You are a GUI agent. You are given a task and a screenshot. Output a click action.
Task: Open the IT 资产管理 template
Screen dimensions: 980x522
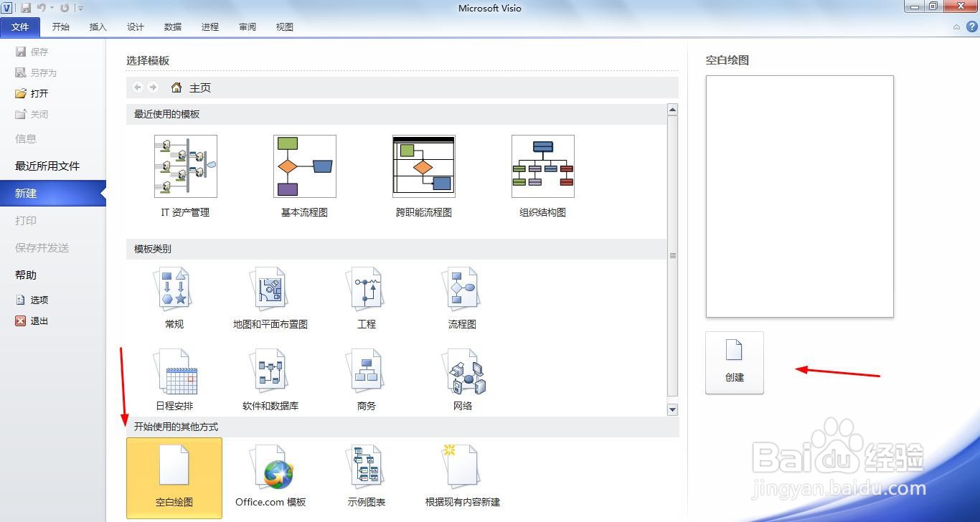[186, 176]
